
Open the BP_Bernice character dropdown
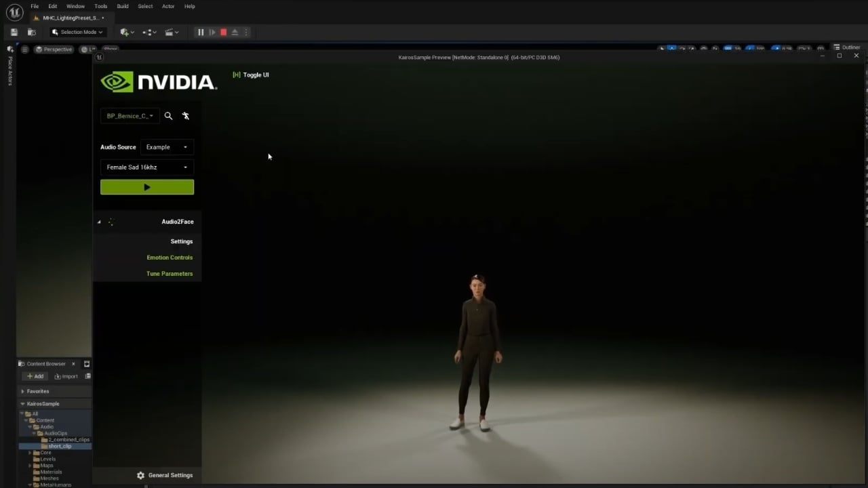point(130,116)
